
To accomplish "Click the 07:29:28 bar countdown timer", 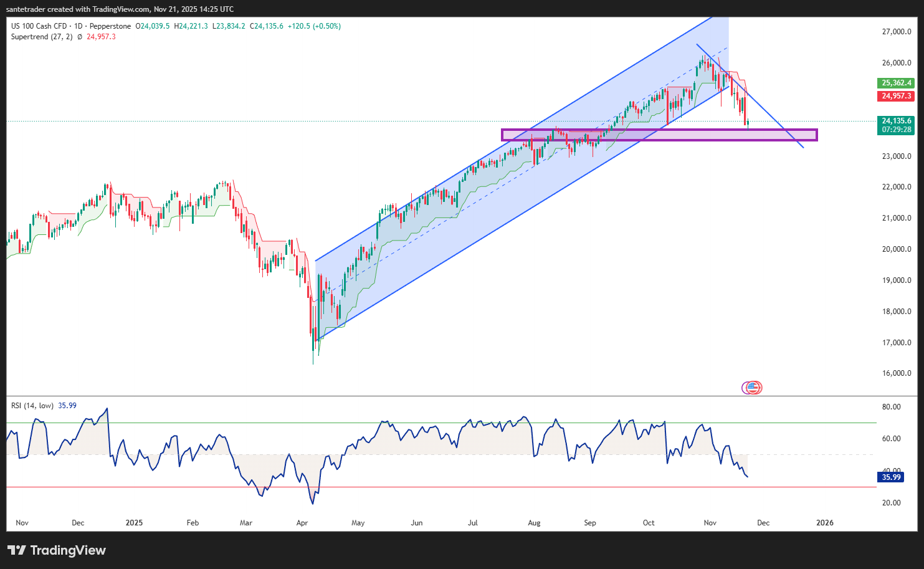I will coord(896,128).
